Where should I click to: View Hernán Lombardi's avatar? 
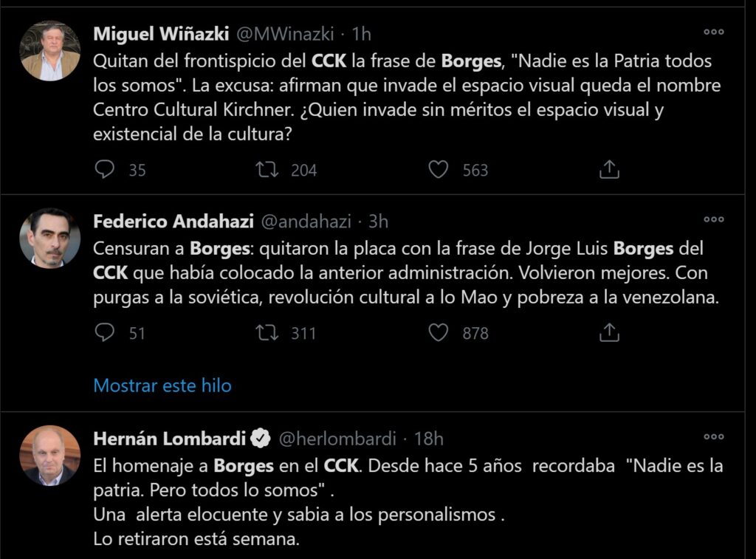50,455
